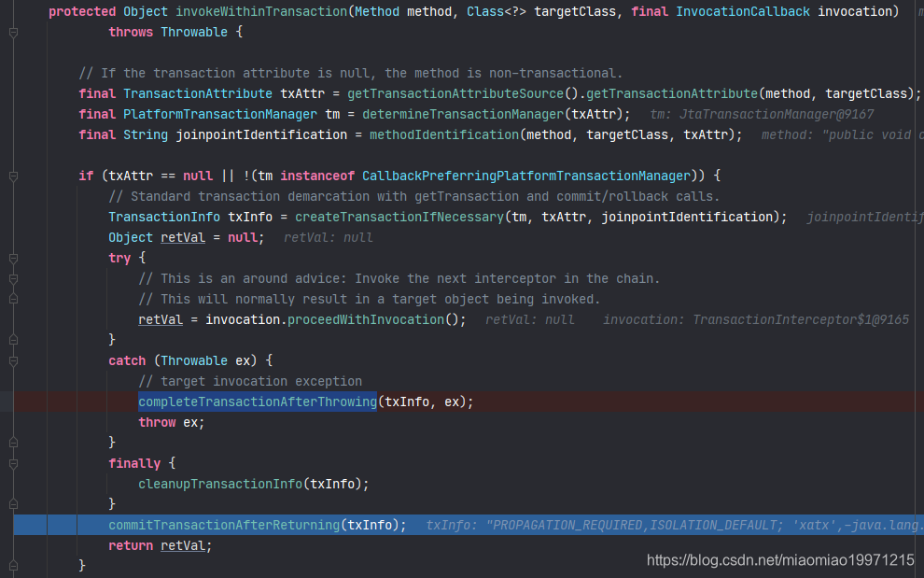Click the methodIdentification call
924x578 pixels.
click(443, 135)
